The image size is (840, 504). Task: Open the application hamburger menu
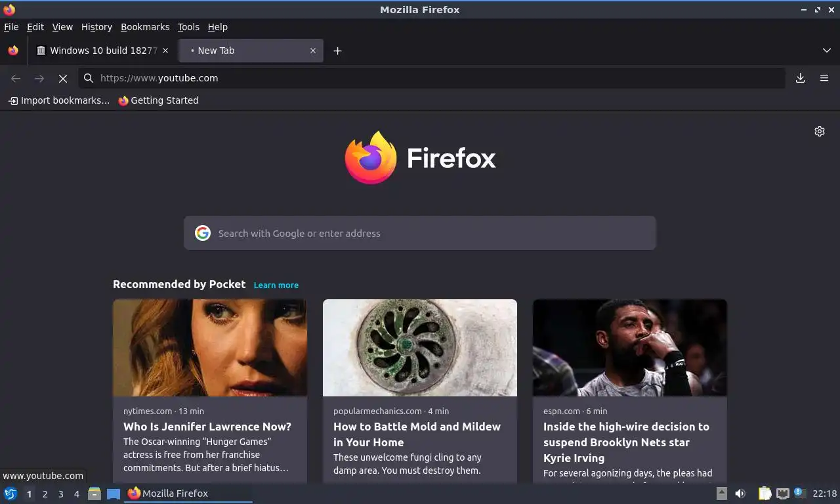pyautogui.click(x=824, y=78)
